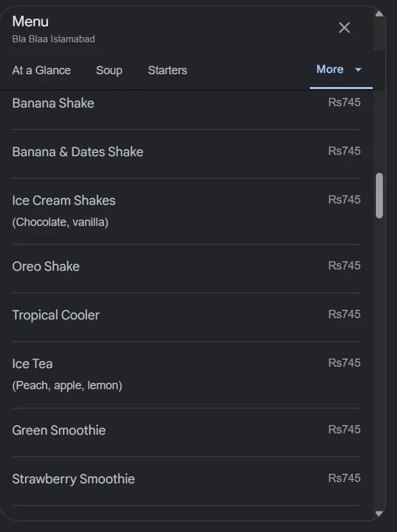Open the Starters tab
Viewport: 397px width, 532px height.
pyautogui.click(x=167, y=70)
